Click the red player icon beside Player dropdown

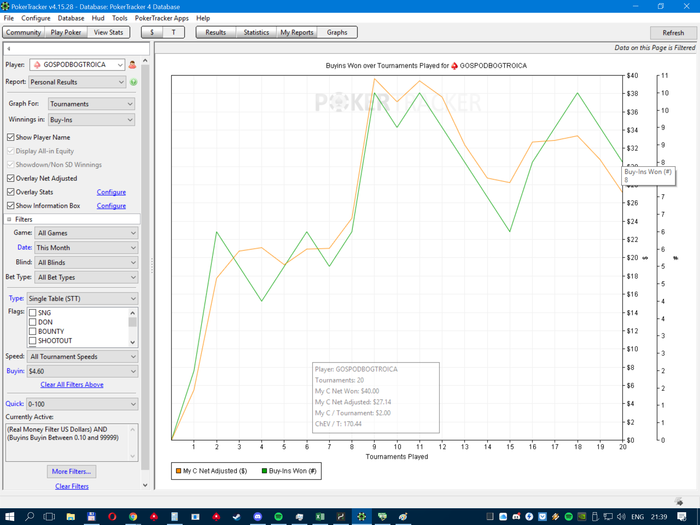[132, 65]
